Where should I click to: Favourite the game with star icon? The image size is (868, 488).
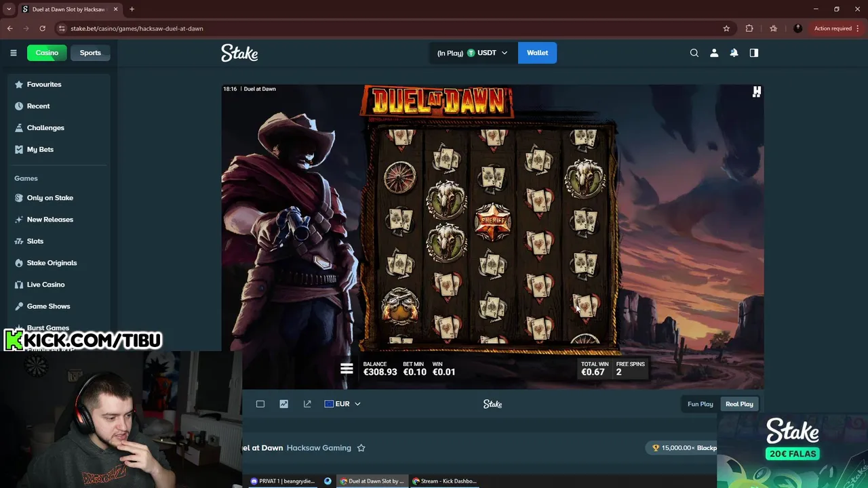(x=361, y=448)
